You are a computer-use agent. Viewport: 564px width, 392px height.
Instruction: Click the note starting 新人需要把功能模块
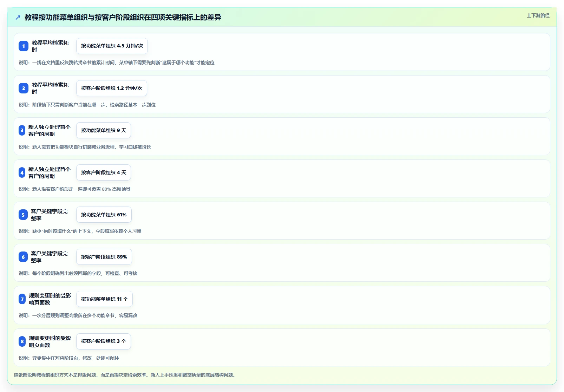coord(85,147)
